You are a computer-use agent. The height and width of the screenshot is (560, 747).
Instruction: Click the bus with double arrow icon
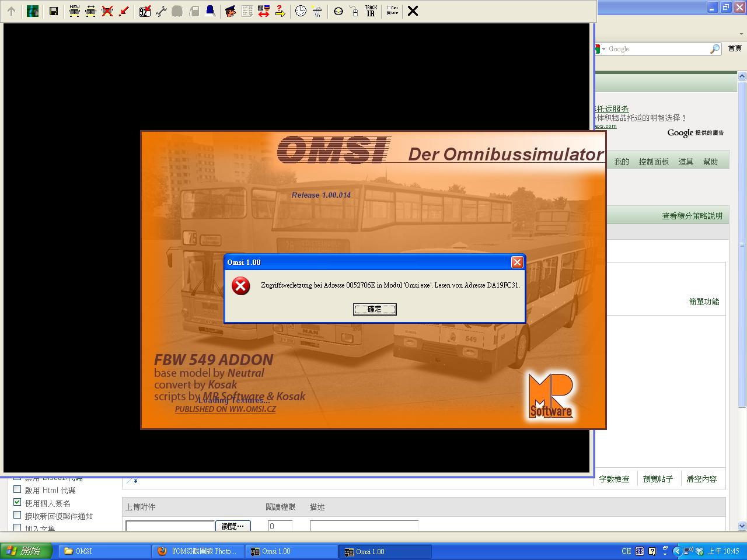[x=91, y=11]
